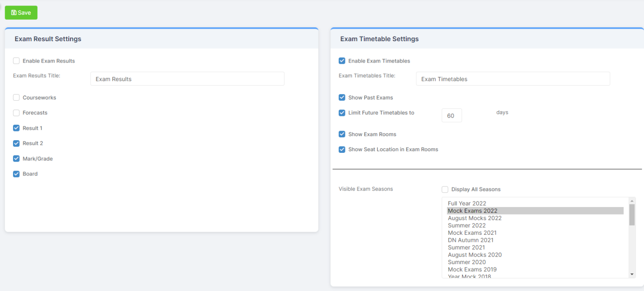Uncheck Show Seat Location in Exam Rooms
Image resolution: width=644 pixels, height=291 pixels.
(x=342, y=149)
